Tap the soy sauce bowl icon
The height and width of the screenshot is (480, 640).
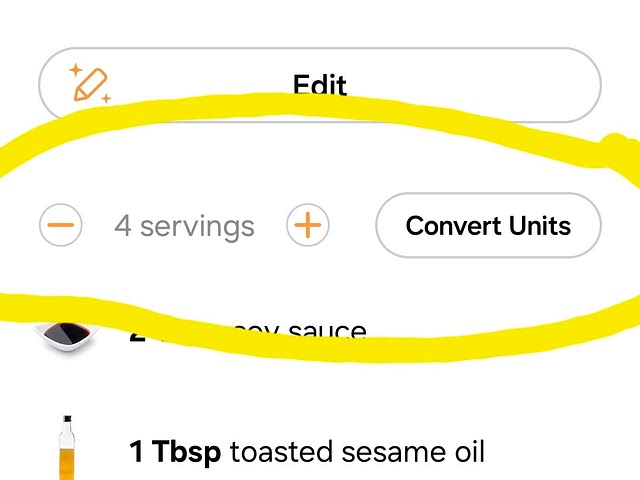67,336
